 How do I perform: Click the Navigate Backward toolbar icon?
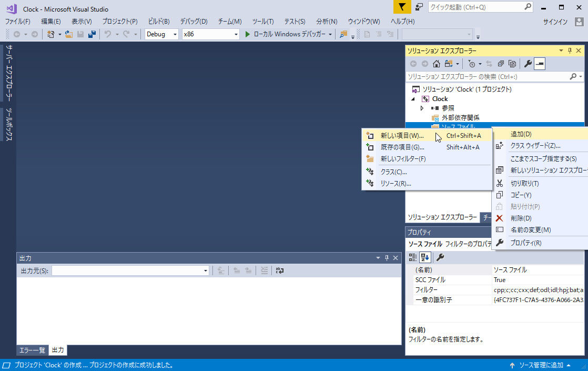(x=17, y=34)
